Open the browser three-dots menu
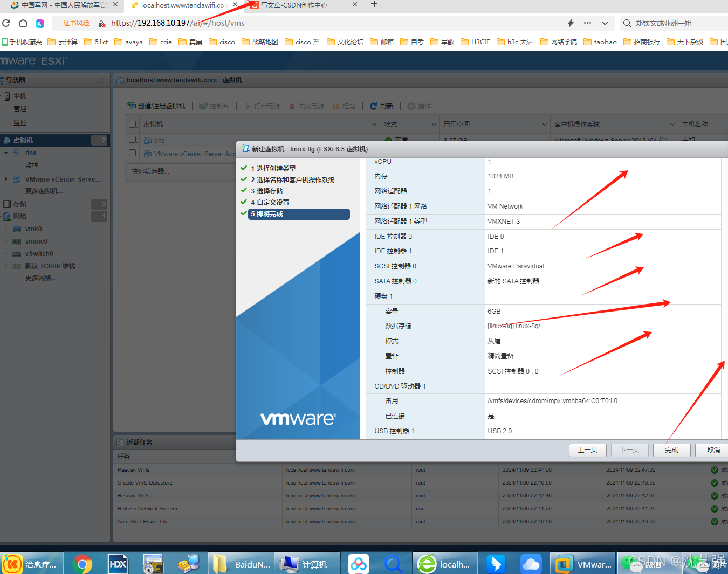This screenshot has height=574, width=728. coord(587,23)
